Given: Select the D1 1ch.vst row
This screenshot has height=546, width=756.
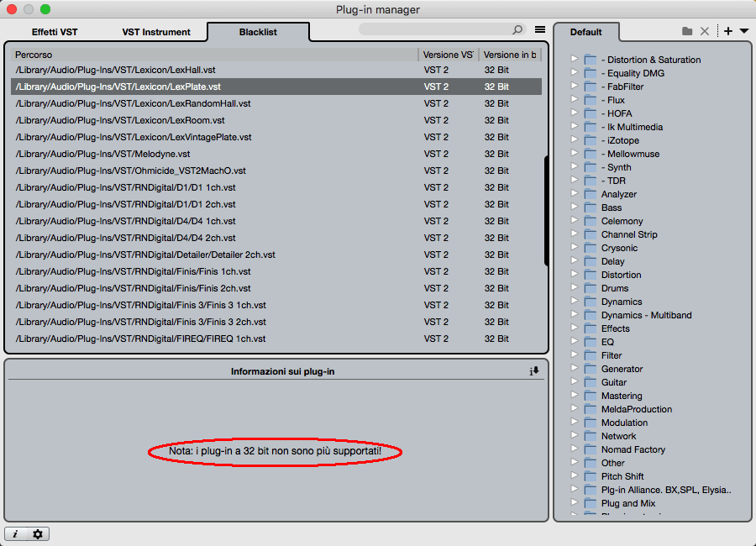Looking at the screenshot, I should [276, 187].
